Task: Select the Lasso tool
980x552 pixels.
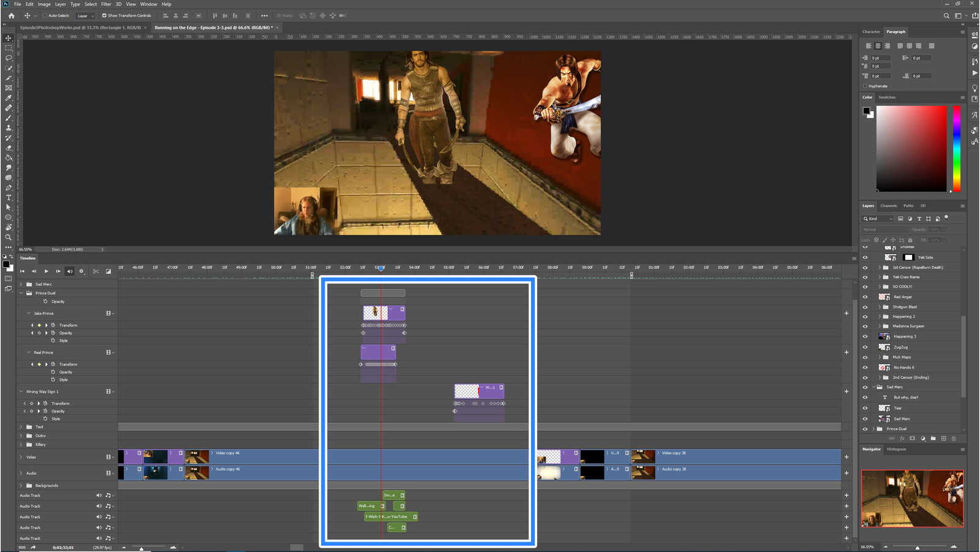Action: tap(9, 58)
